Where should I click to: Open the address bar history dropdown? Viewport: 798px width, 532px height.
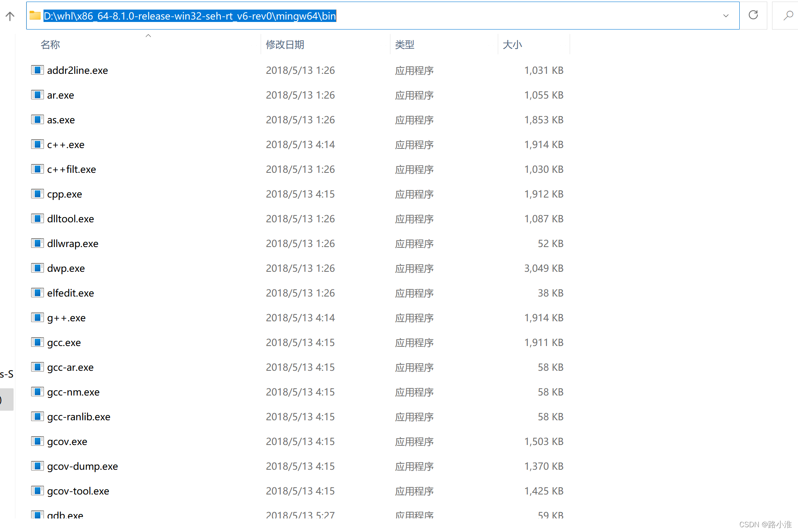(726, 16)
